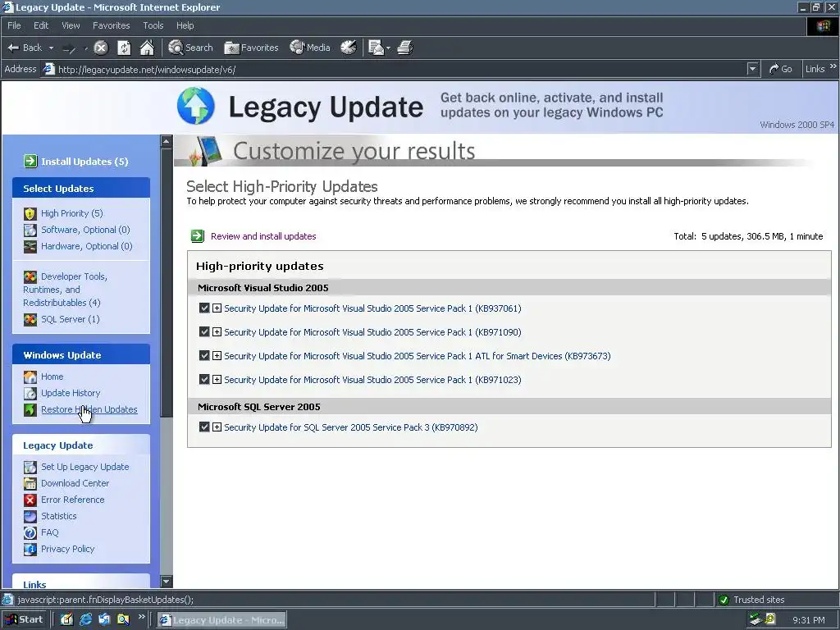Click the SQL Server category icon
840x630 pixels.
pyautogui.click(x=30, y=319)
